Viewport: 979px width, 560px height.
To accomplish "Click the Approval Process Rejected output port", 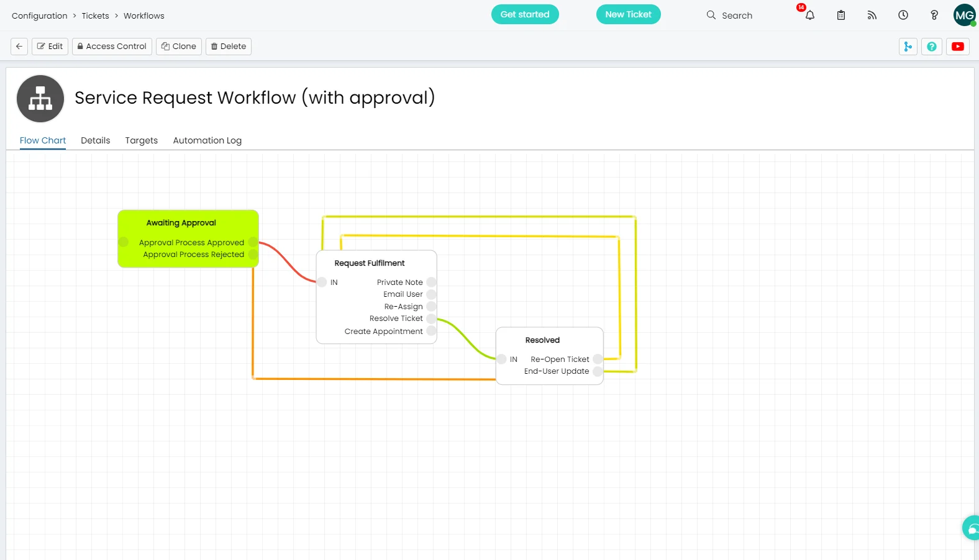I will [253, 255].
